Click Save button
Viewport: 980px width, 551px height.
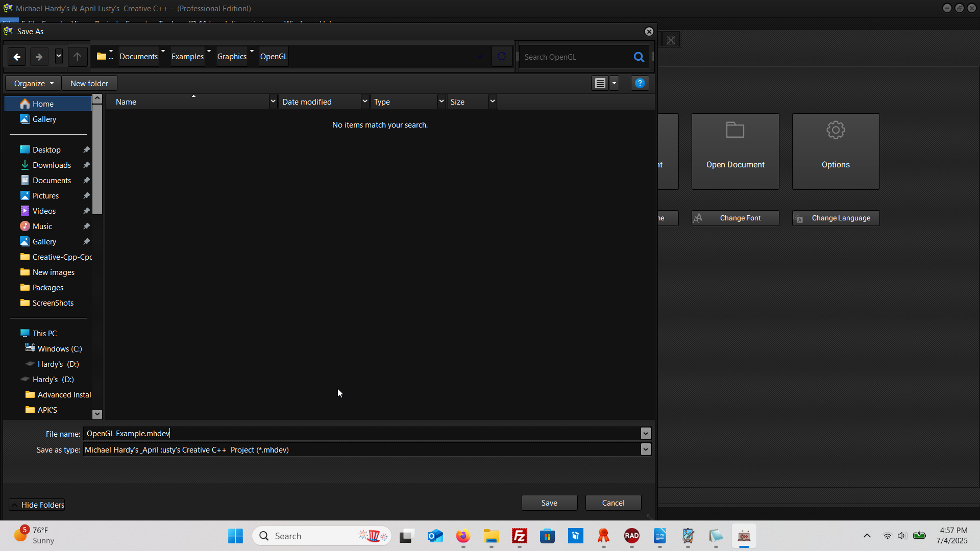[x=550, y=503]
